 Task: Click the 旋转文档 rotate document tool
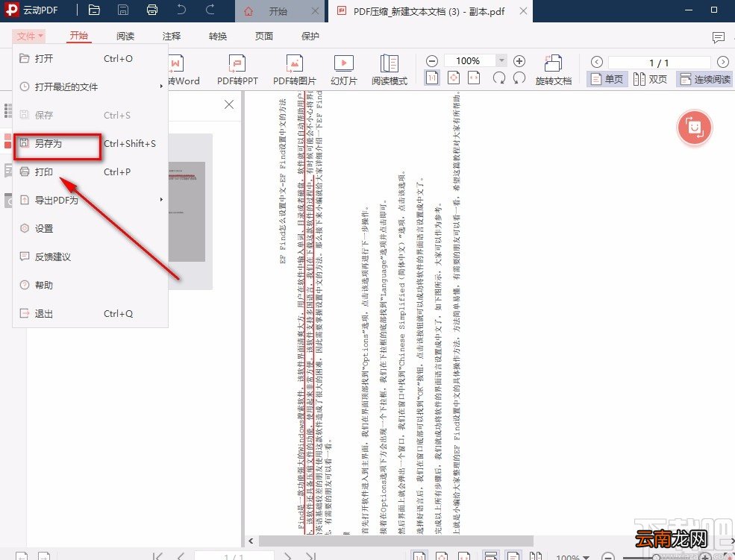[x=553, y=70]
